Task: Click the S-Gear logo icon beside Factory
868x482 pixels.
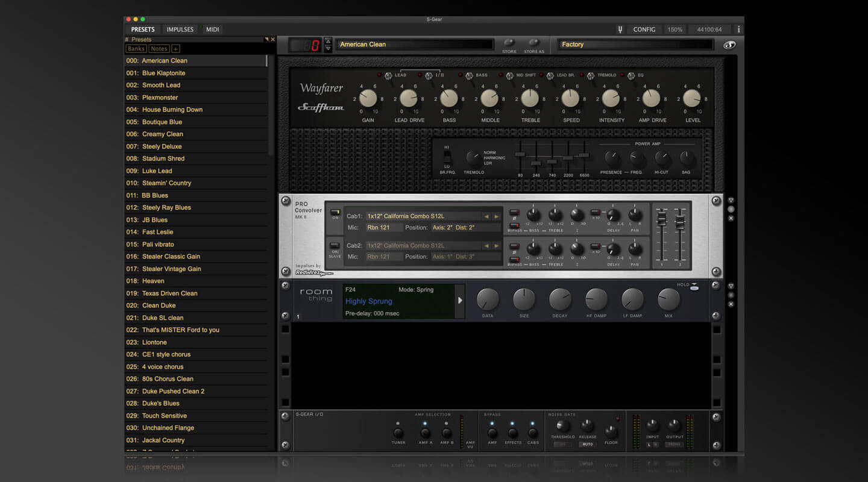Action: pos(729,45)
